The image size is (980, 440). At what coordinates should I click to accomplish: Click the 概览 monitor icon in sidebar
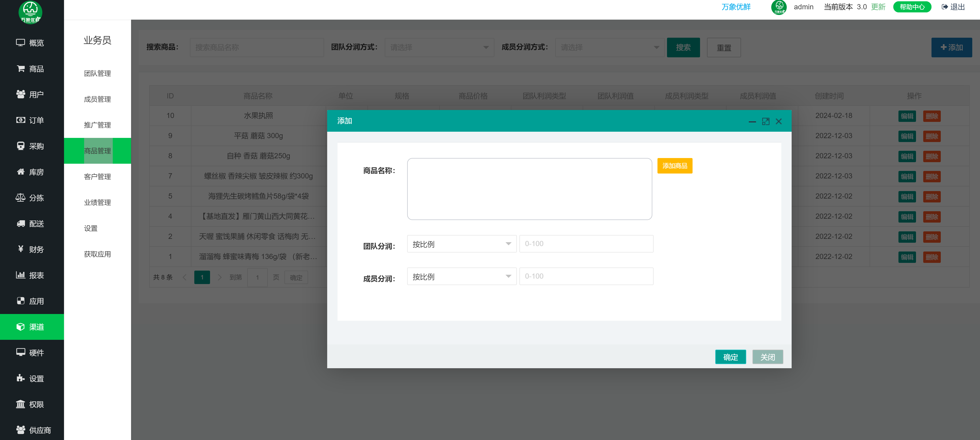click(20, 43)
